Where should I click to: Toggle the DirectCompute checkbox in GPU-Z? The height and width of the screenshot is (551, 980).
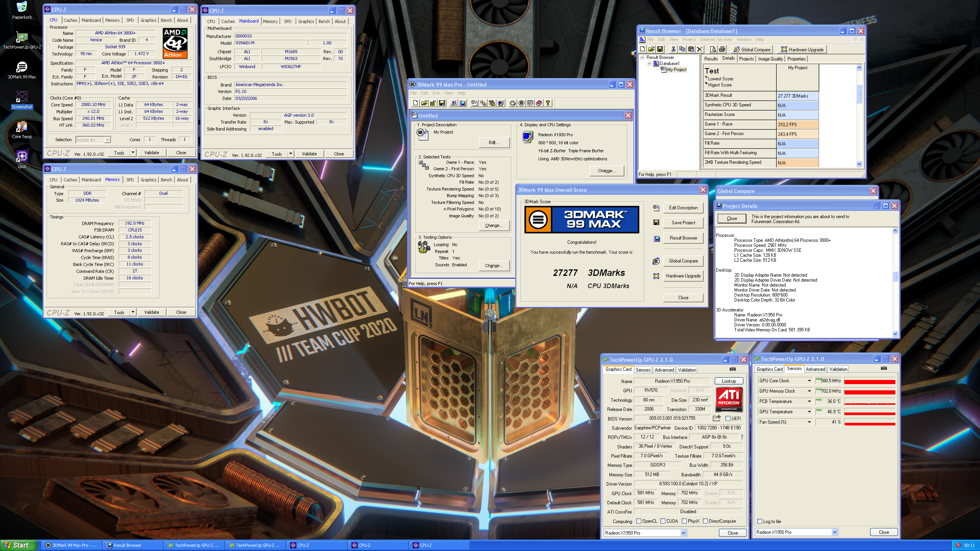[x=705, y=521]
